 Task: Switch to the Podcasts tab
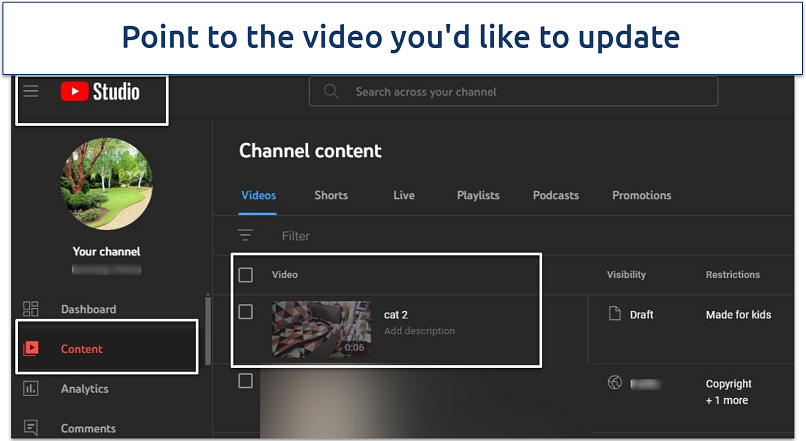[556, 195]
